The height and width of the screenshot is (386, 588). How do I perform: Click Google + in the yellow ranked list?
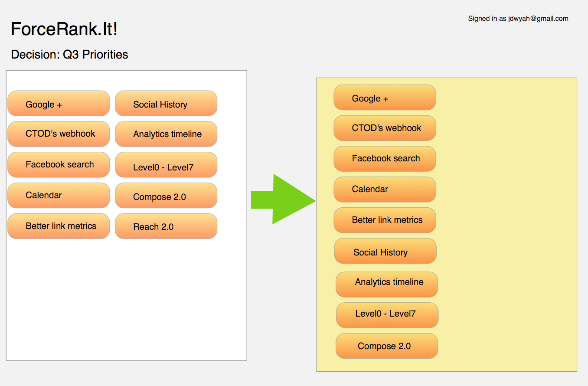coord(384,98)
